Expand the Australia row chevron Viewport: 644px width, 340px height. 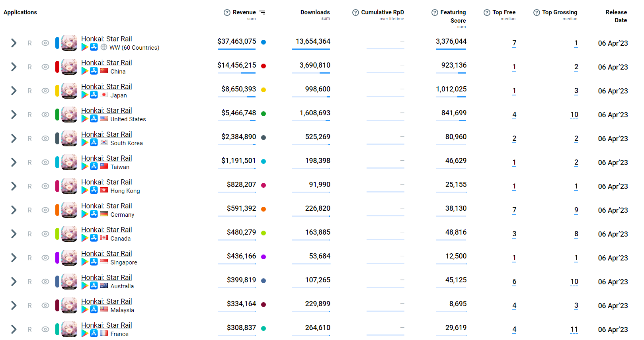(14, 282)
